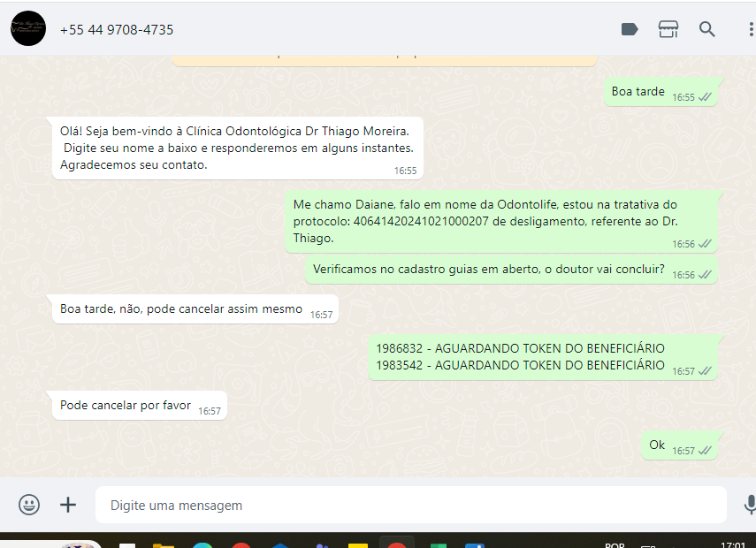756x548 pixels.
Task: Click the '1983542 - AGUARDANDO TOKEN' line
Action: tap(520, 365)
